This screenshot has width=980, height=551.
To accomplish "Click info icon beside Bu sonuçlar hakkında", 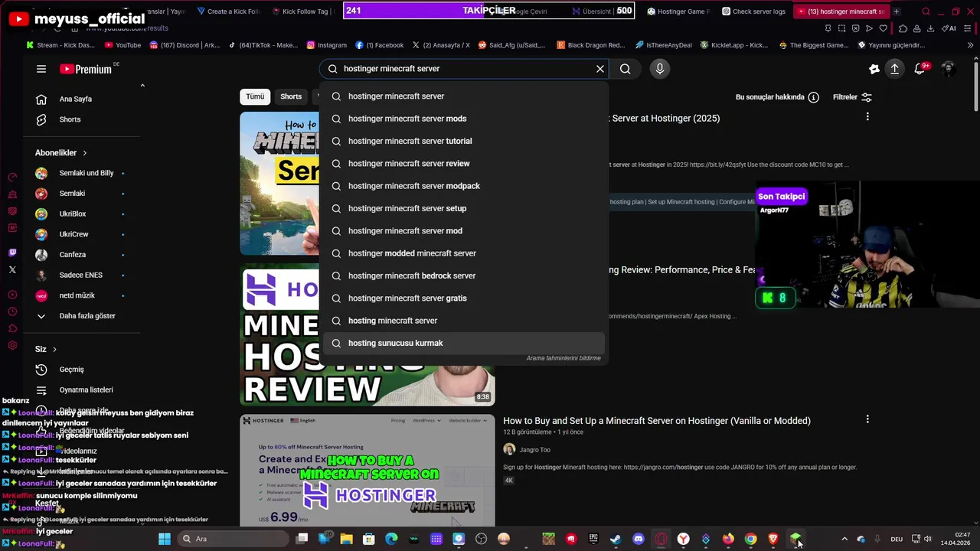I will [x=814, y=97].
